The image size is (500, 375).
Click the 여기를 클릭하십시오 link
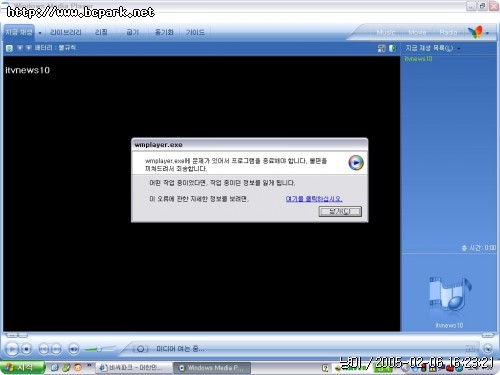point(314,199)
